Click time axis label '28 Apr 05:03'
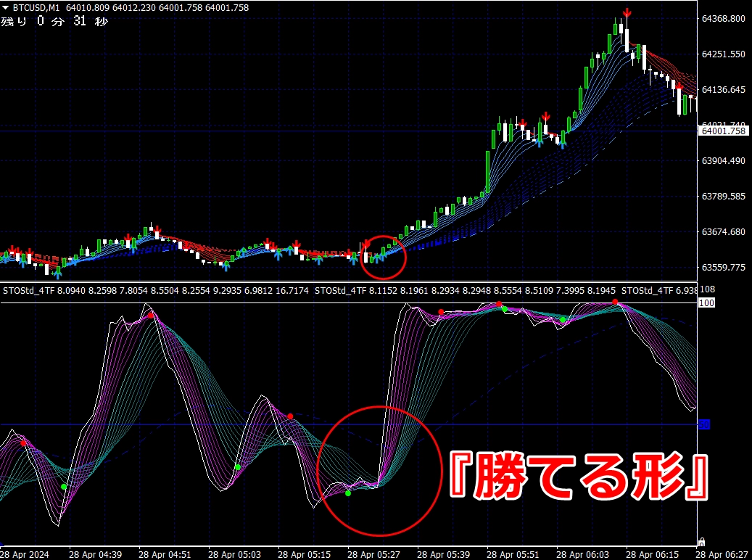Viewport: 752px width, 560px height. tap(234, 555)
